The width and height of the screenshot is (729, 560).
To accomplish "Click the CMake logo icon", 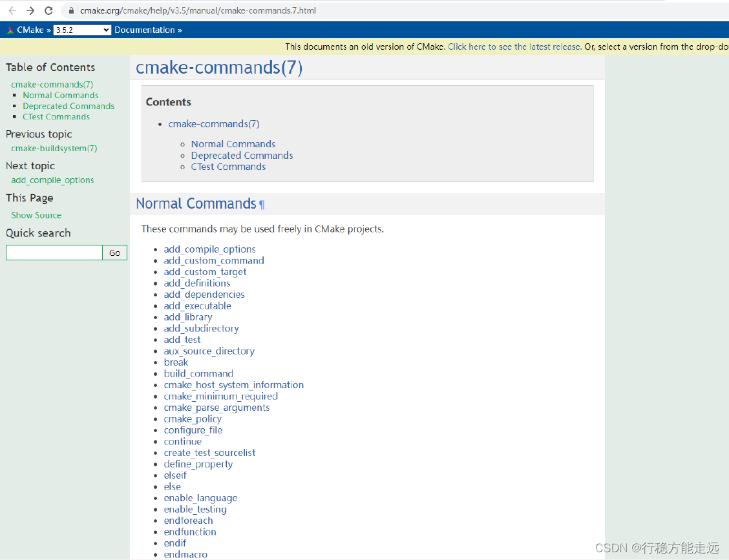I will (10, 30).
